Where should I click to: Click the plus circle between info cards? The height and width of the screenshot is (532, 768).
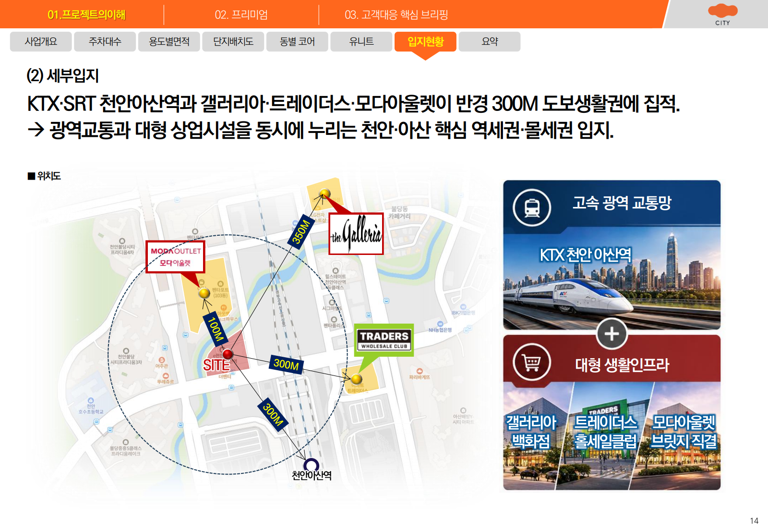point(612,333)
